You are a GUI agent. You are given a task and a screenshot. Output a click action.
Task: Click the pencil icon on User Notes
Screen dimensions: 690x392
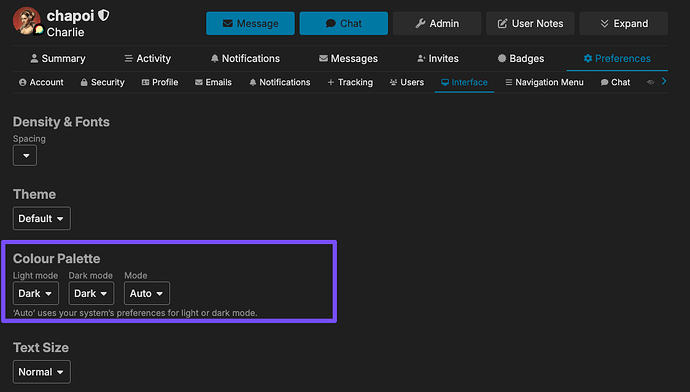click(502, 23)
